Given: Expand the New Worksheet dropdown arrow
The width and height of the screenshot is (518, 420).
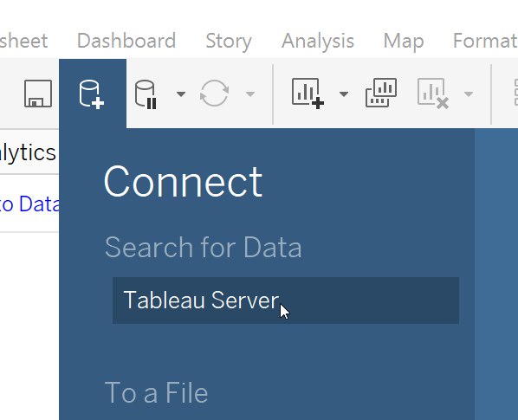Looking at the screenshot, I should click(x=344, y=94).
